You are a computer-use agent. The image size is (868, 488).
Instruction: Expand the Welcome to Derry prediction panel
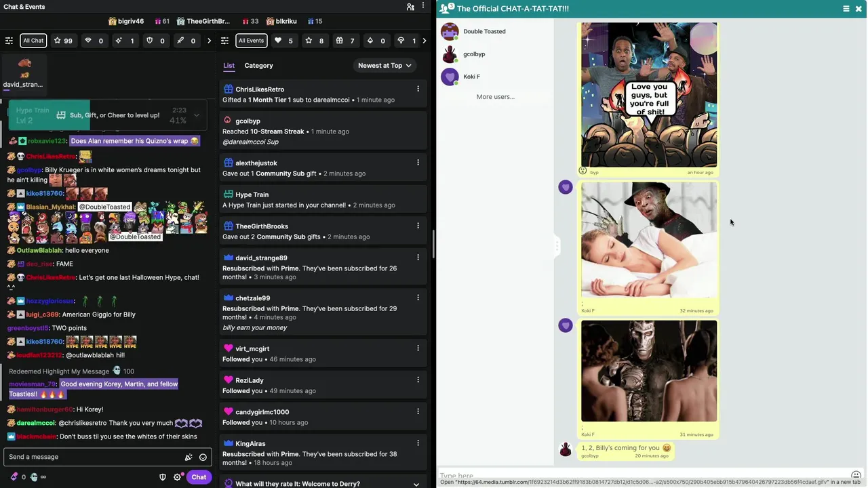(x=416, y=484)
